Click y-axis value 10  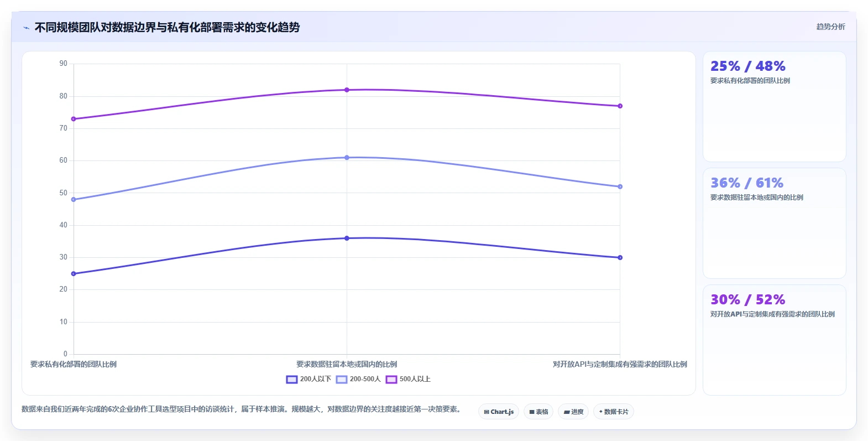[x=63, y=321]
